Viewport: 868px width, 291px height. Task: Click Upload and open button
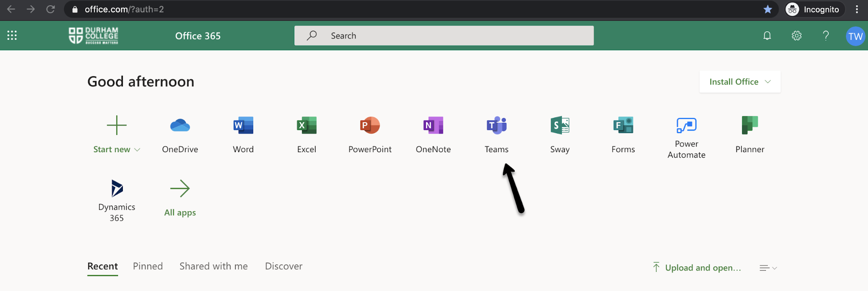[696, 268]
